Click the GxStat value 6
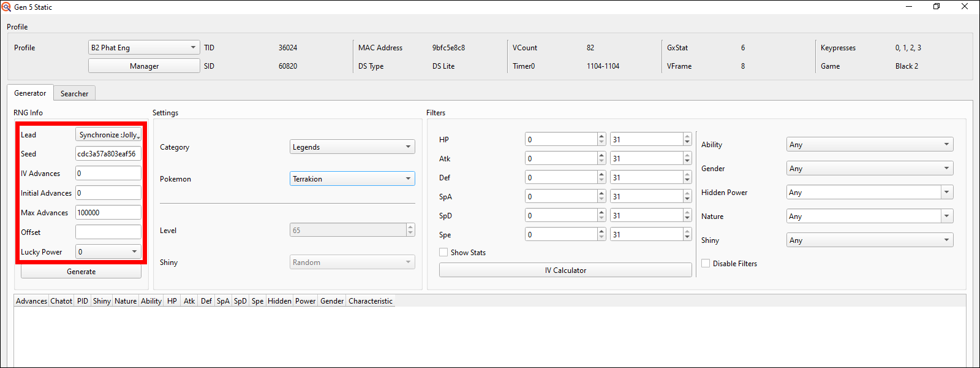The image size is (980, 368). click(743, 47)
